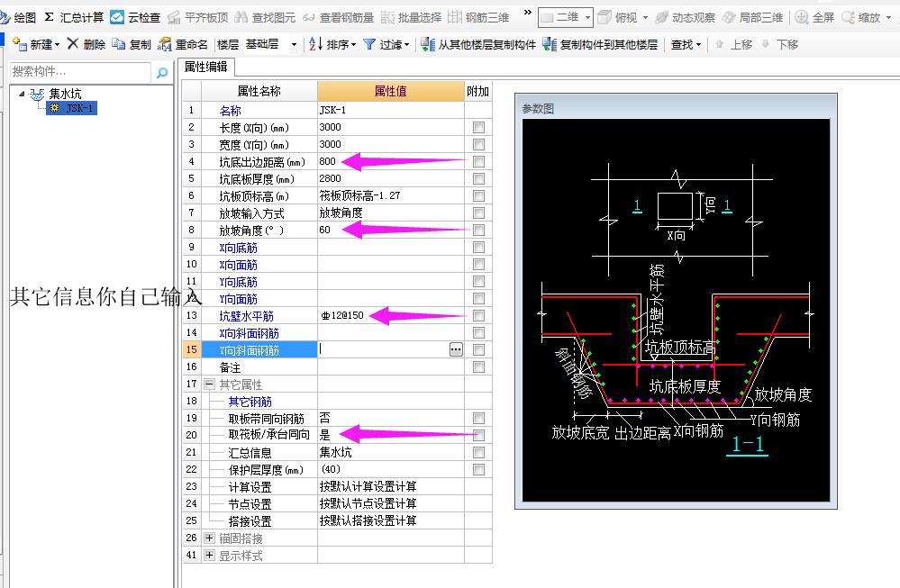Click the 坑底出边距离 value 800

pos(327,162)
